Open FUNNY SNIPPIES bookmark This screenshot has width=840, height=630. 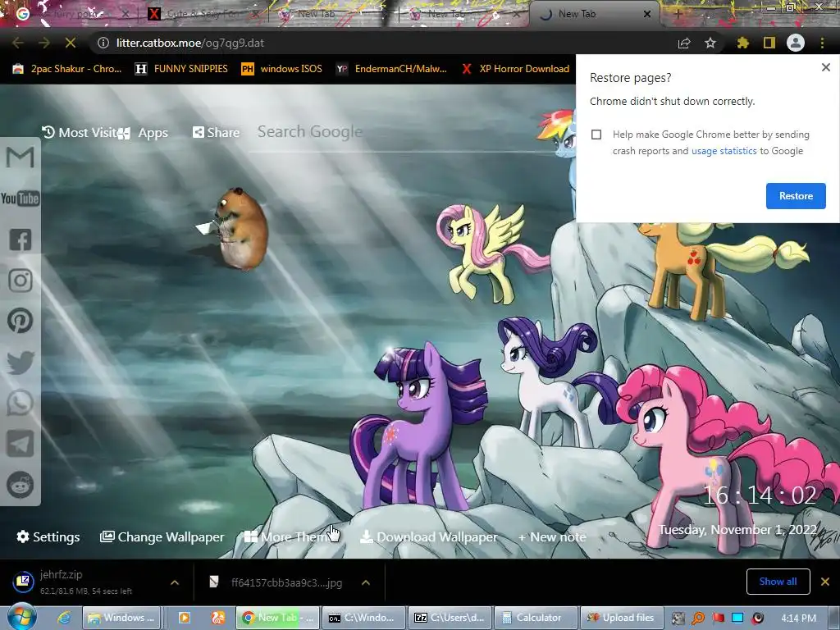pyautogui.click(x=181, y=69)
